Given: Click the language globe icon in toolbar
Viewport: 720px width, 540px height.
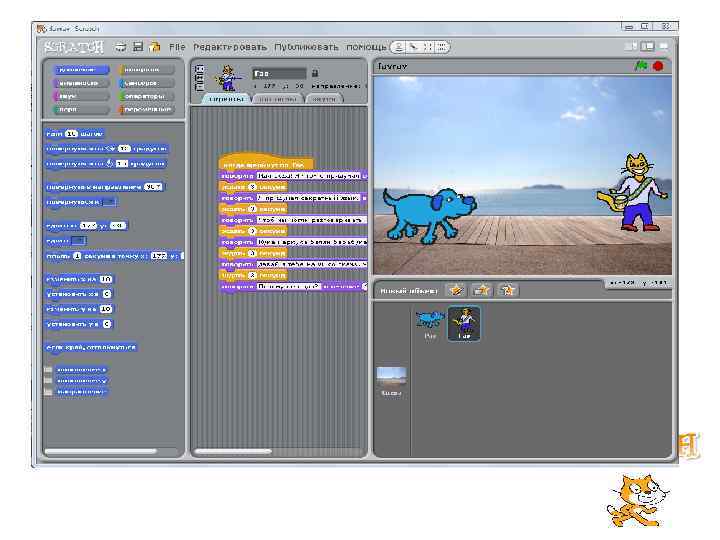Looking at the screenshot, I should (x=121, y=47).
